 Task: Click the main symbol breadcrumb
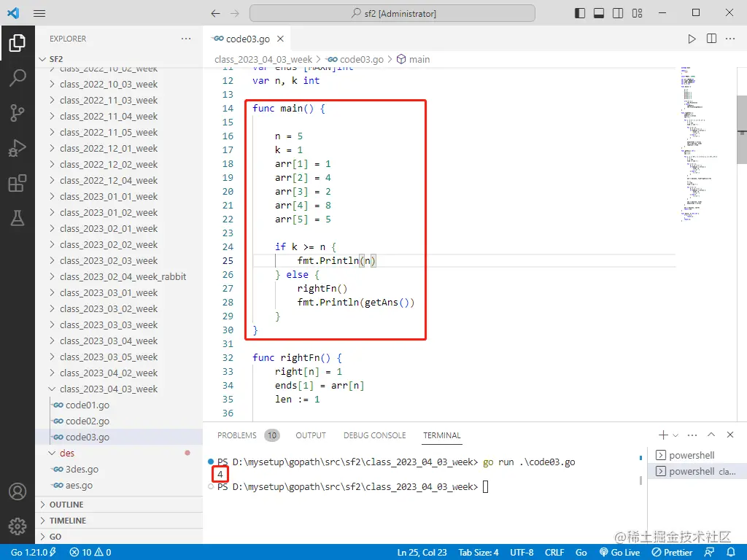[414, 60]
